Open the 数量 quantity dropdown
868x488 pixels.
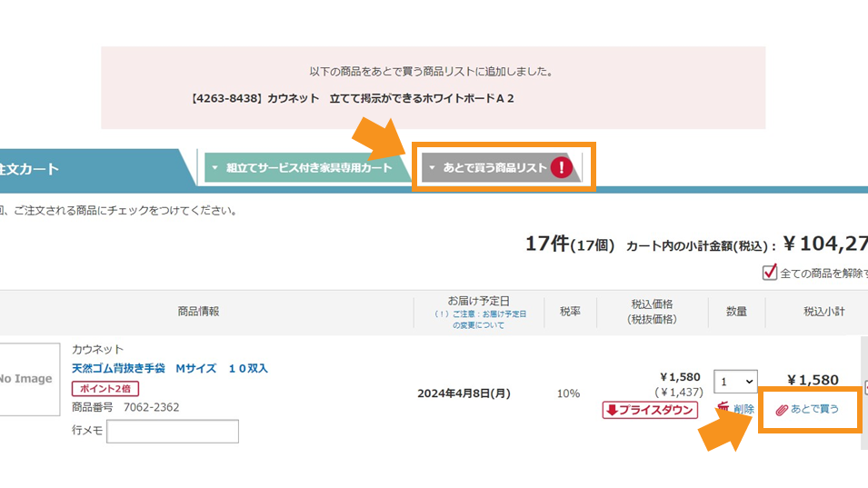(735, 381)
